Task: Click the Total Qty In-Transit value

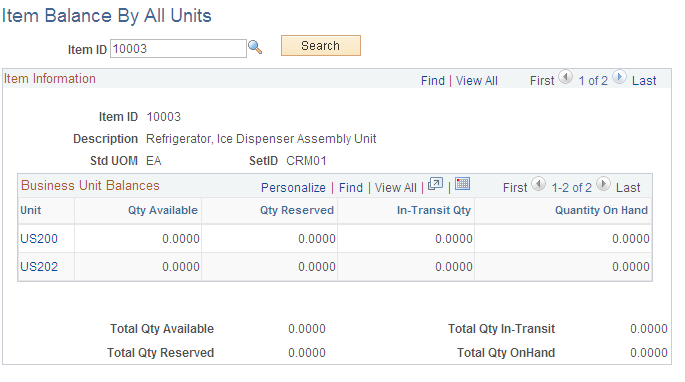Action: [649, 329]
